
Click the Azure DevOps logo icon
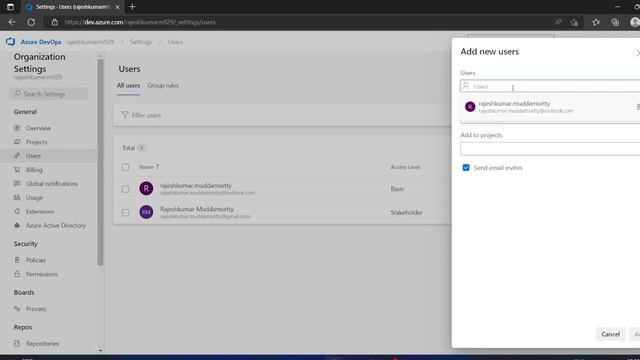10,42
